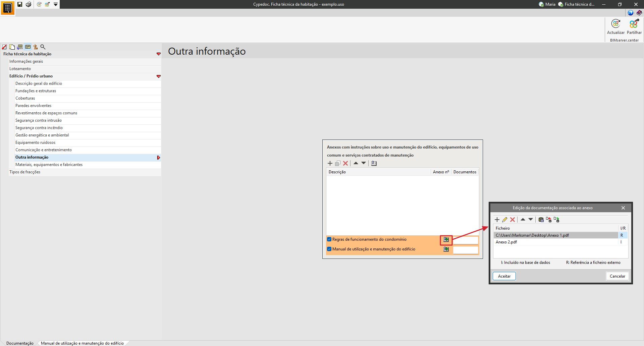644x346 pixels.
Task: Select Loteamento in the tree
Action: point(85,69)
